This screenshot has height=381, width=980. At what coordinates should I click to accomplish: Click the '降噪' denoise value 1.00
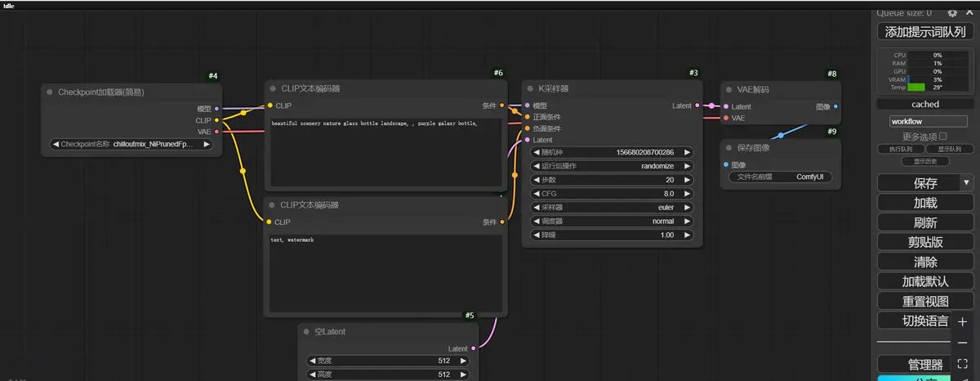pos(667,235)
